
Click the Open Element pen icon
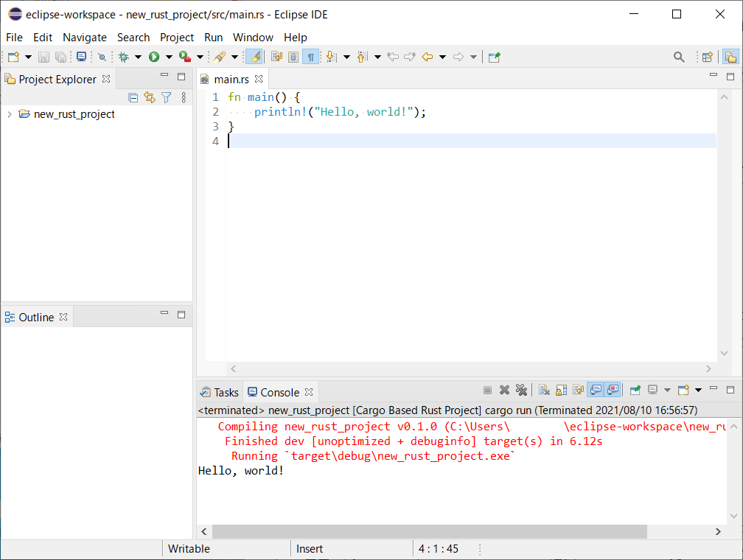coord(220,57)
